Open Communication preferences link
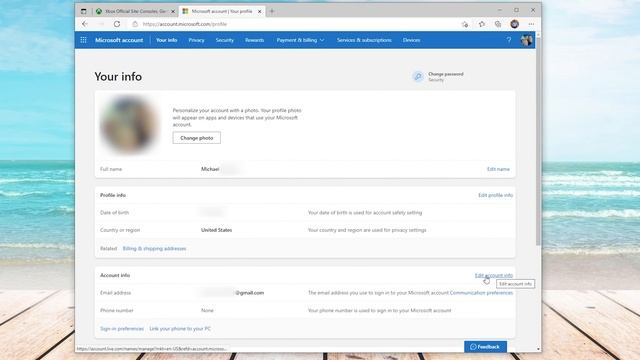Viewport: 640px width, 360px height. click(x=481, y=293)
